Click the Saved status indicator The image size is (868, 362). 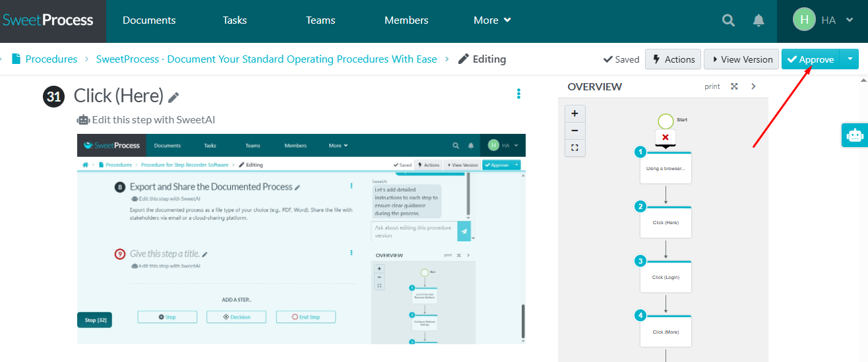click(x=621, y=59)
